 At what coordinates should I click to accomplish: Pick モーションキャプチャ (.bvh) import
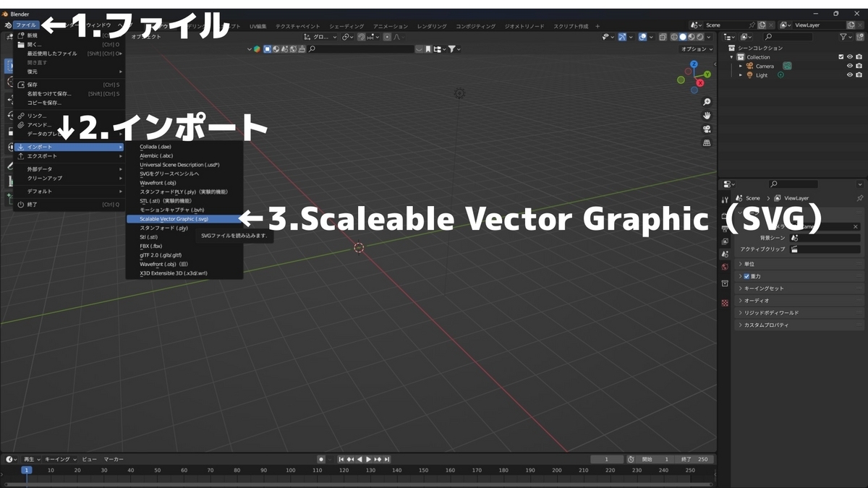pyautogui.click(x=184, y=210)
